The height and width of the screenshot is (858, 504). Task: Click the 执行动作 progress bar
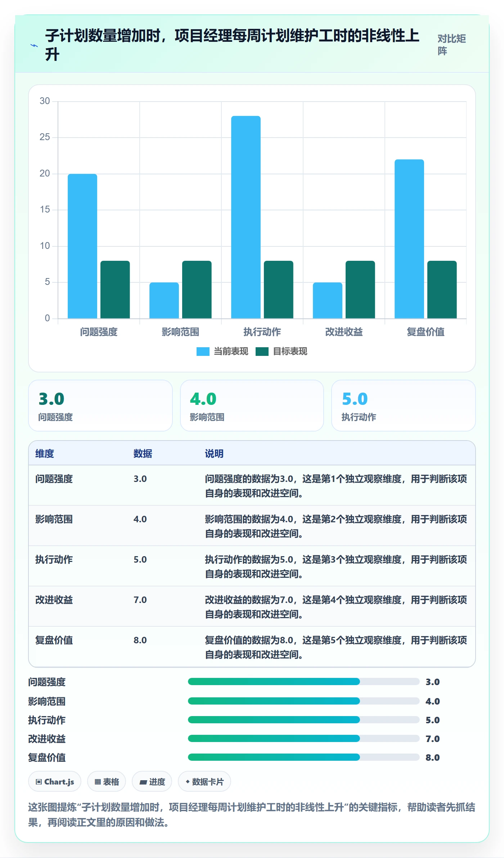click(304, 720)
